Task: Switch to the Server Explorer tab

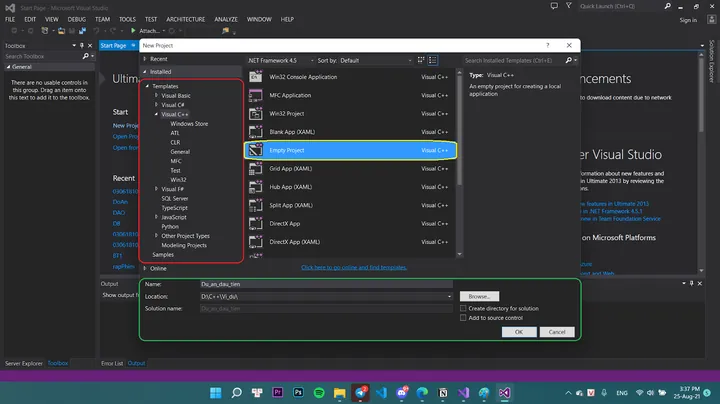Action: click(24, 363)
